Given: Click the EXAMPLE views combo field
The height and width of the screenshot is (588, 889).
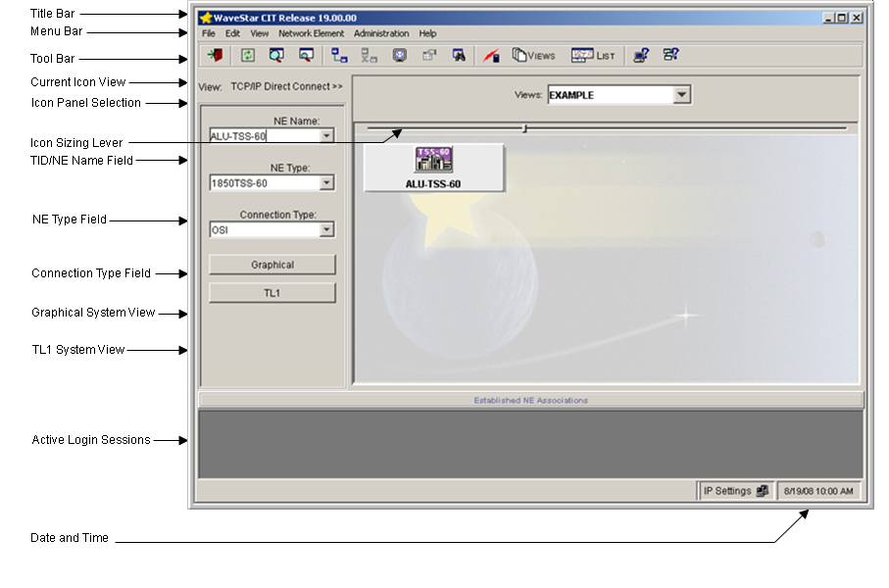Looking at the screenshot, I should click(611, 95).
